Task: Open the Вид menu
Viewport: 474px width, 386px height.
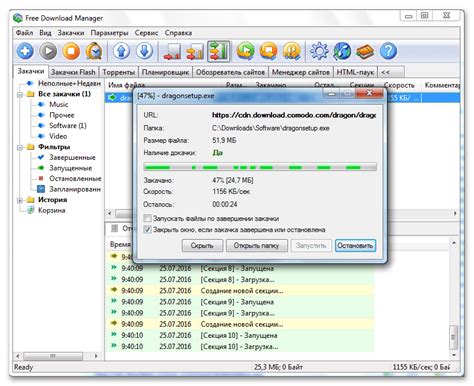Action: [45, 33]
